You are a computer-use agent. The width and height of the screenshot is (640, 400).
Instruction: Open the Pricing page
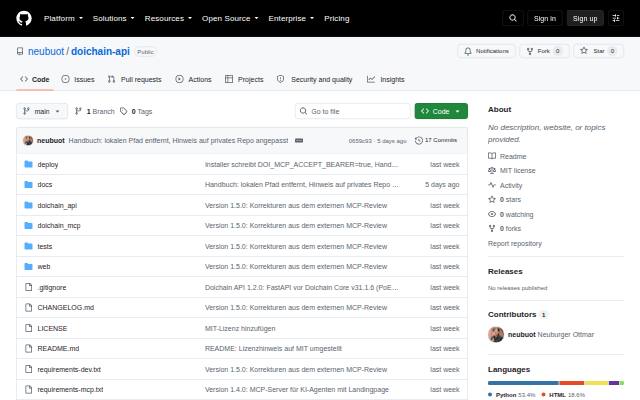[336, 18]
